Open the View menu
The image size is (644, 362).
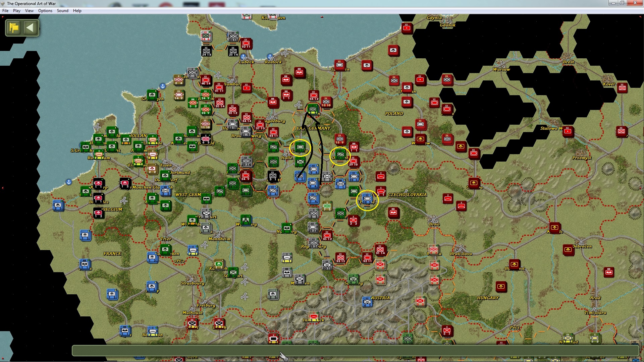click(x=30, y=11)
